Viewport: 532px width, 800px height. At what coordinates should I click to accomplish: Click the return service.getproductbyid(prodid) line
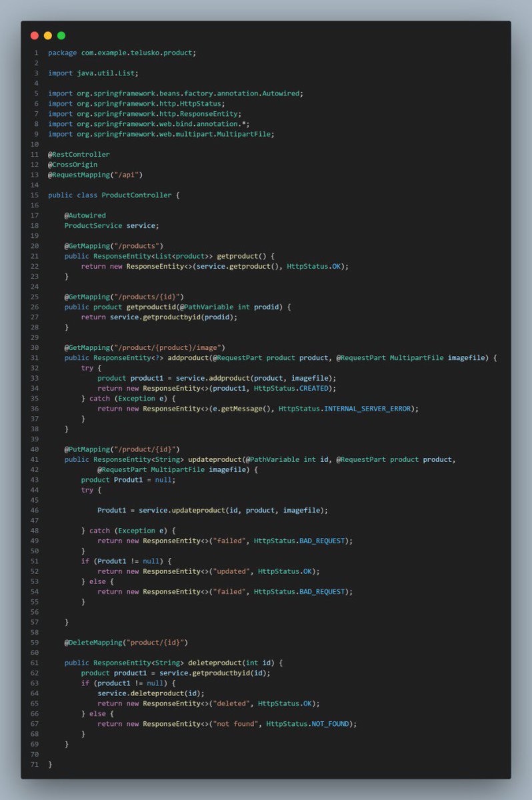159,317
